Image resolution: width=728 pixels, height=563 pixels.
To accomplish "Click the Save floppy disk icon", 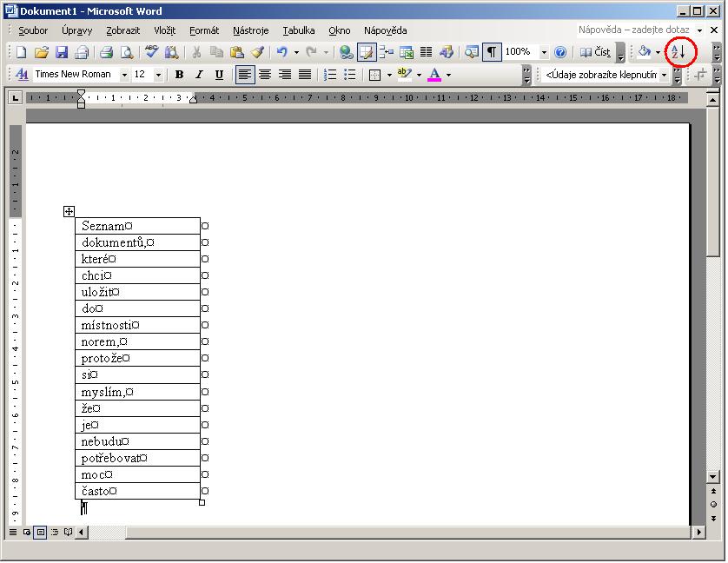I will (62, 52).
